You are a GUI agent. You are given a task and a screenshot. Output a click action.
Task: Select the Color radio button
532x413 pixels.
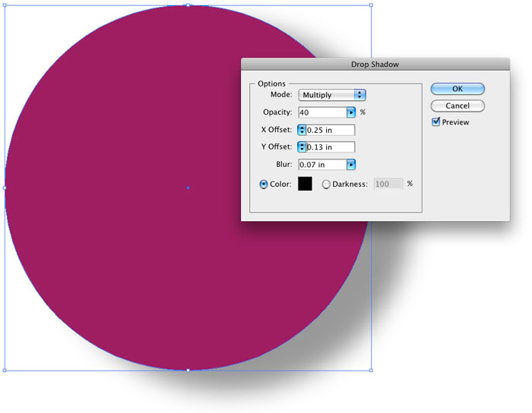(264, 184)
